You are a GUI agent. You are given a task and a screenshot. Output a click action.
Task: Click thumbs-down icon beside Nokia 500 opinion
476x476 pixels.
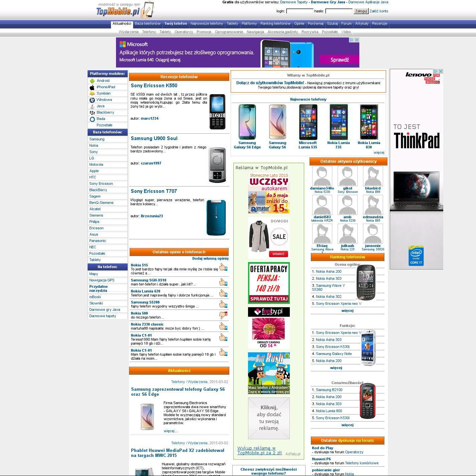223,315
